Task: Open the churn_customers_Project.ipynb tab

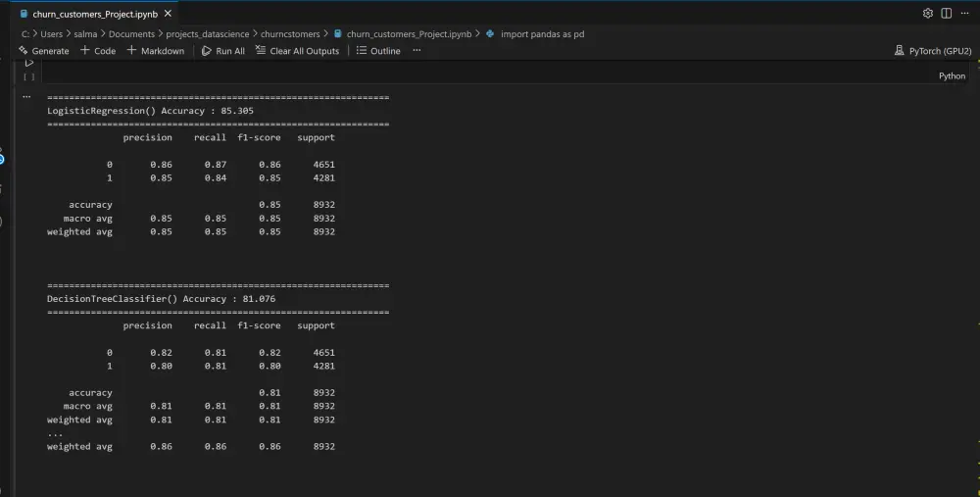Action: [x=95, y=14]
